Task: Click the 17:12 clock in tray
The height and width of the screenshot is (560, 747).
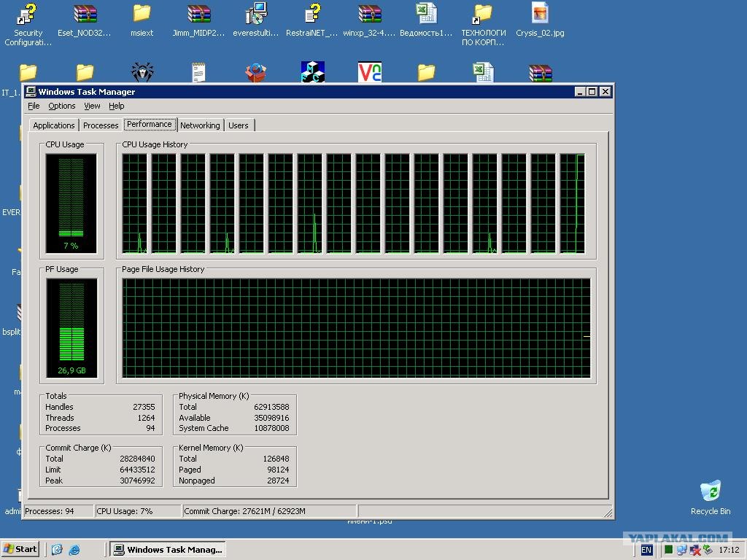Action: 729,550
